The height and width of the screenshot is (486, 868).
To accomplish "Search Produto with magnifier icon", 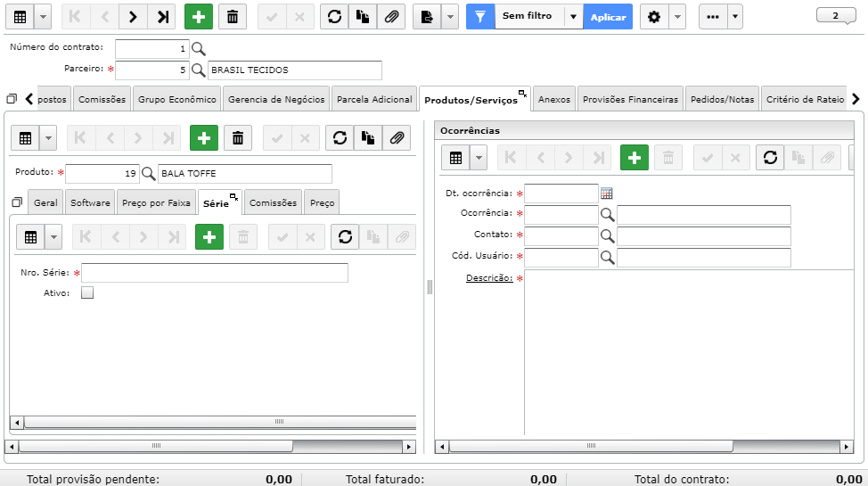I will click(148, 174).
